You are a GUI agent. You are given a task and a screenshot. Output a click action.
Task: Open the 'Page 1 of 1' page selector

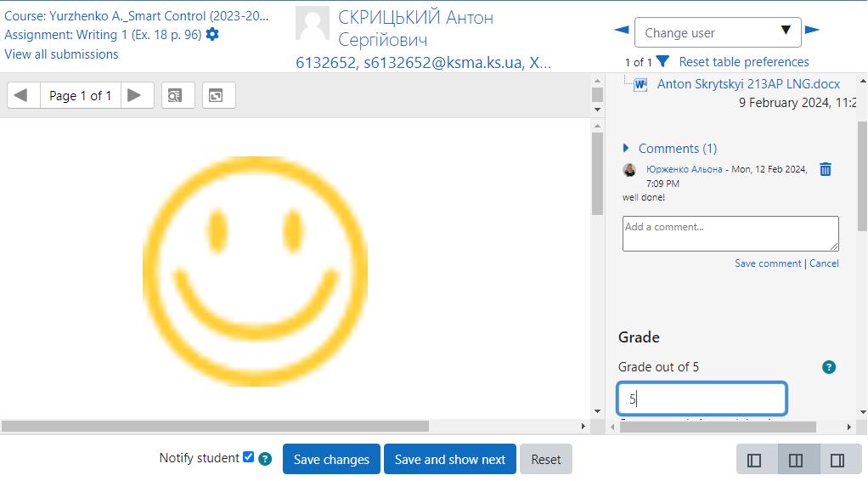coord(80,95)
